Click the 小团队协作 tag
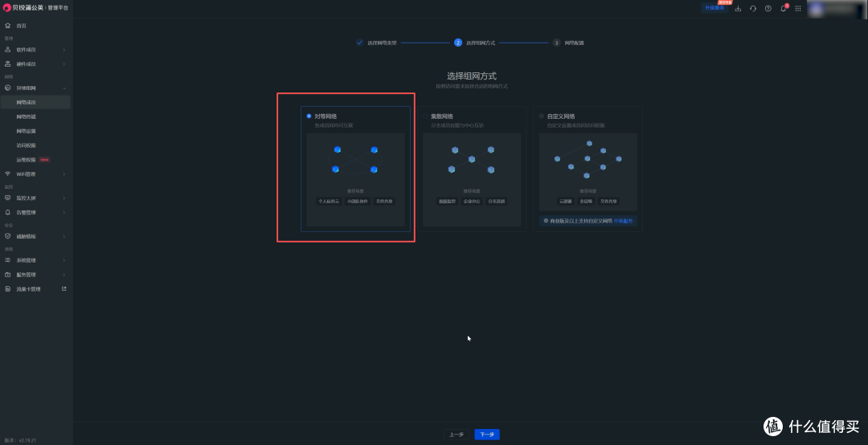This screenshot has height=445, width=868. click(x=357, y=202)
